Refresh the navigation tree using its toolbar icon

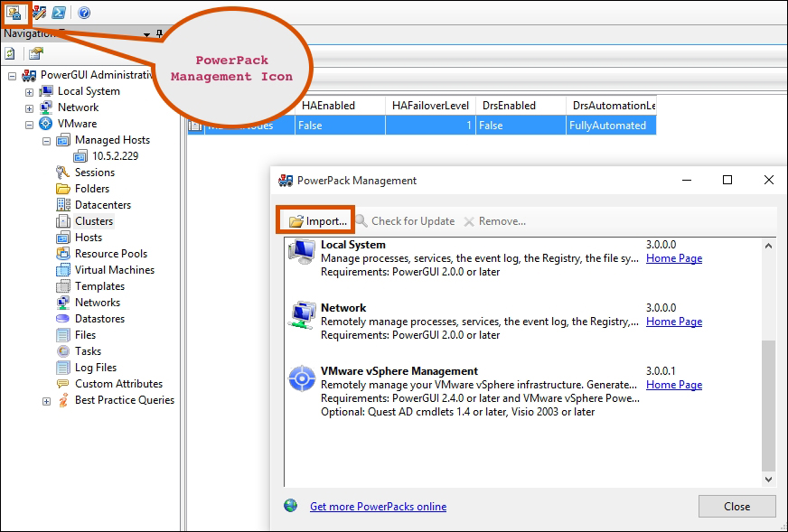coord(10,53)
